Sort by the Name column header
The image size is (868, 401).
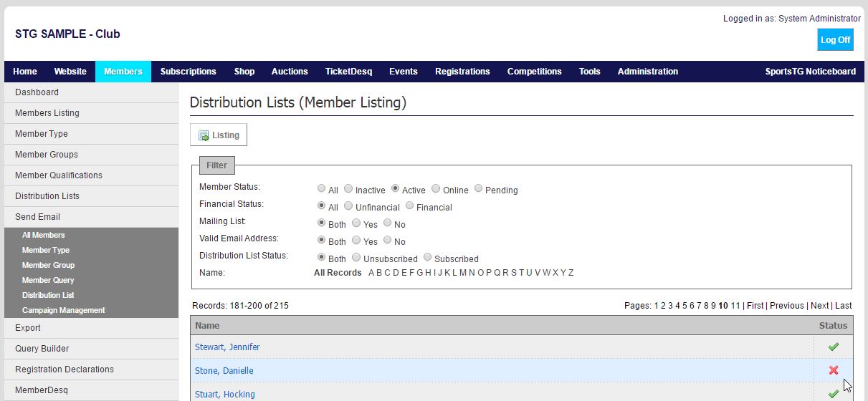tap(207, 326)
